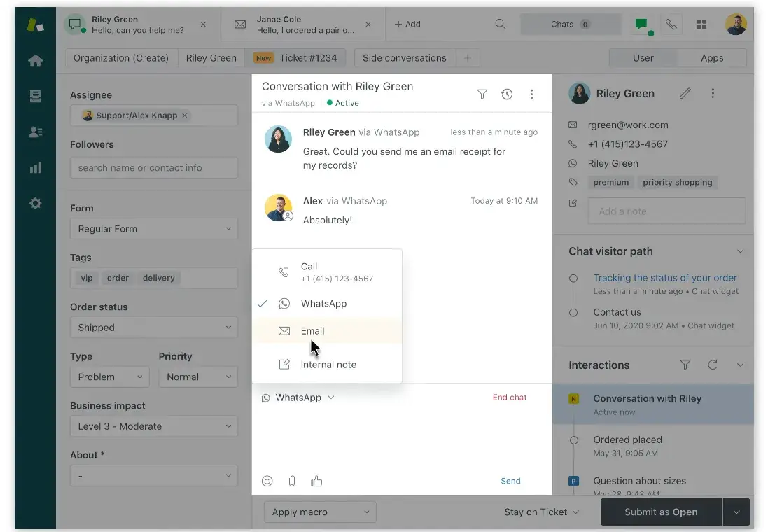Click the green chat status icon
This screenshot has height=532, width=775.
pyautogui.click(x=642, y=24)
